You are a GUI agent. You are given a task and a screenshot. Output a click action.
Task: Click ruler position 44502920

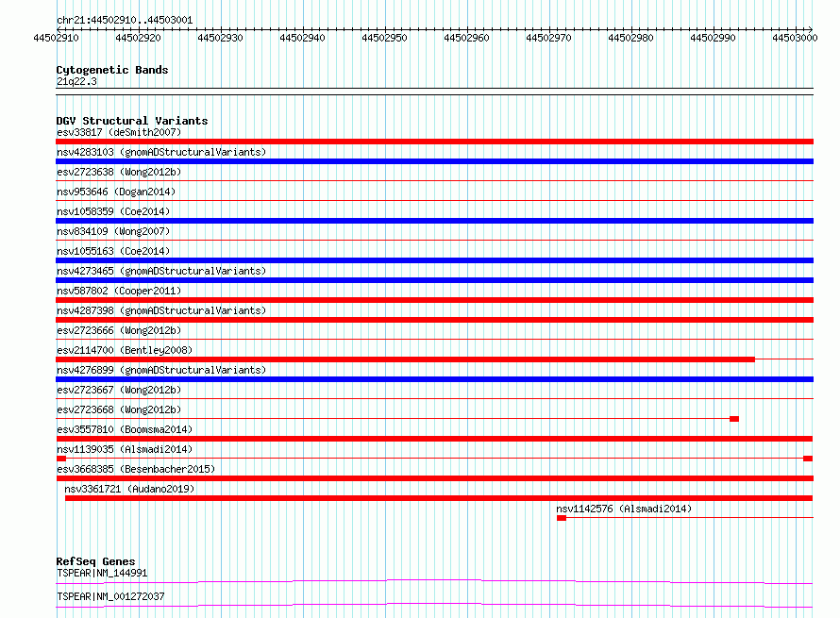138,38
